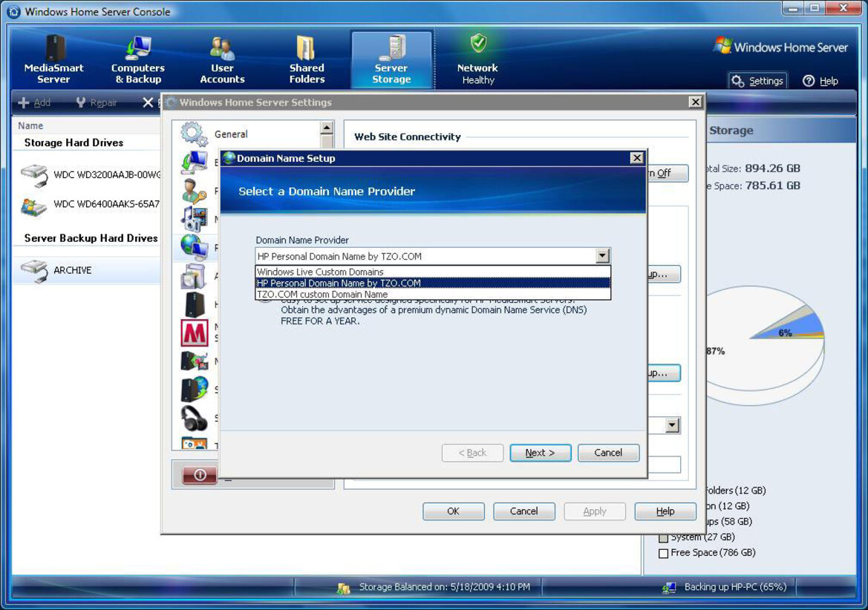Choose TZO.COM custom Domain Name option
Image resolution: width=868 pixels, height=610 pixels.
(x=433, y=294)
